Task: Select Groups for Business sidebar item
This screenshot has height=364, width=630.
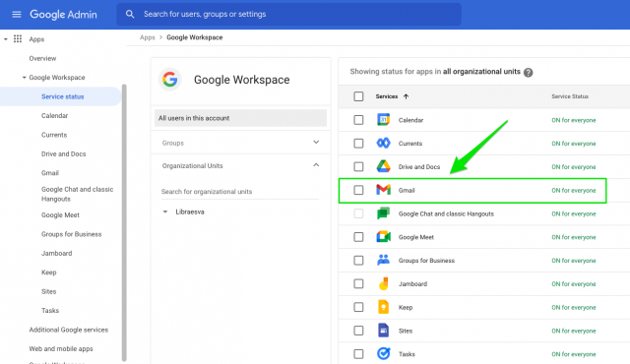Action: point(71,234)
